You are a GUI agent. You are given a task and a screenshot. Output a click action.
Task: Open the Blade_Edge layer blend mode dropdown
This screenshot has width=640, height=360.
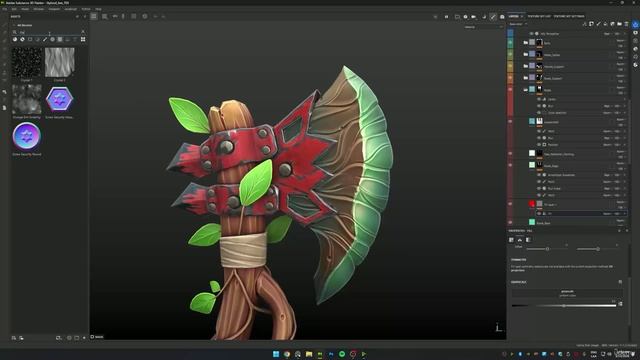(620, 163)
